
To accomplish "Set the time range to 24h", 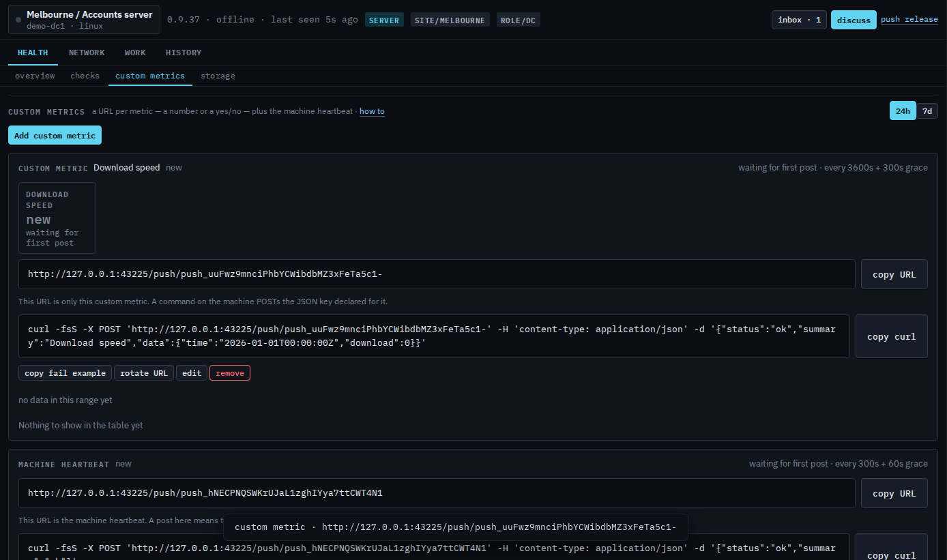I will (x=903, y=110).
